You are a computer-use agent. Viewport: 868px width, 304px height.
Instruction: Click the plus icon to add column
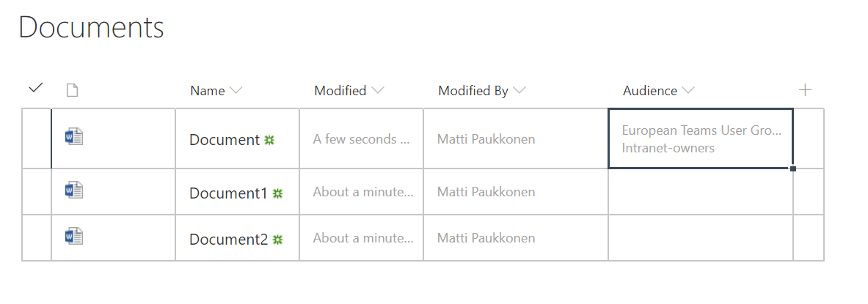click(805, 90)
